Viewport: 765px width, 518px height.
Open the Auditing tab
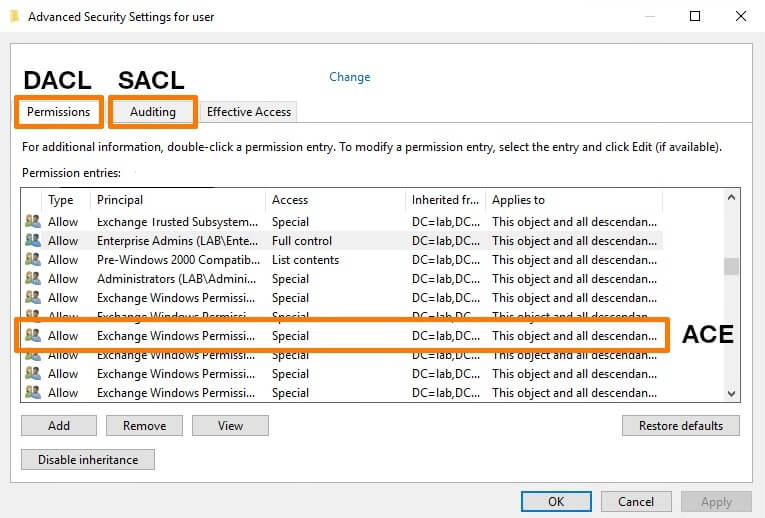tap(153, 112)
